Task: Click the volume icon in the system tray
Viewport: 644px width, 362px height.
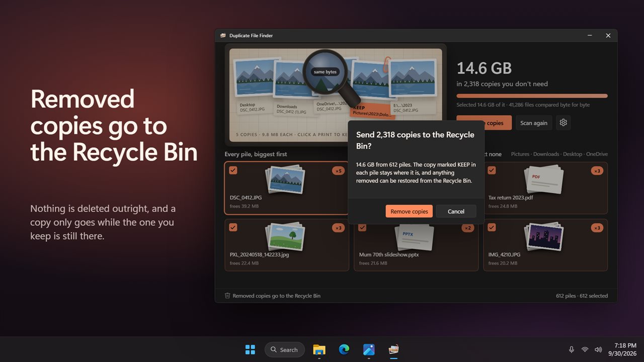Action: (x=598, y=349)
